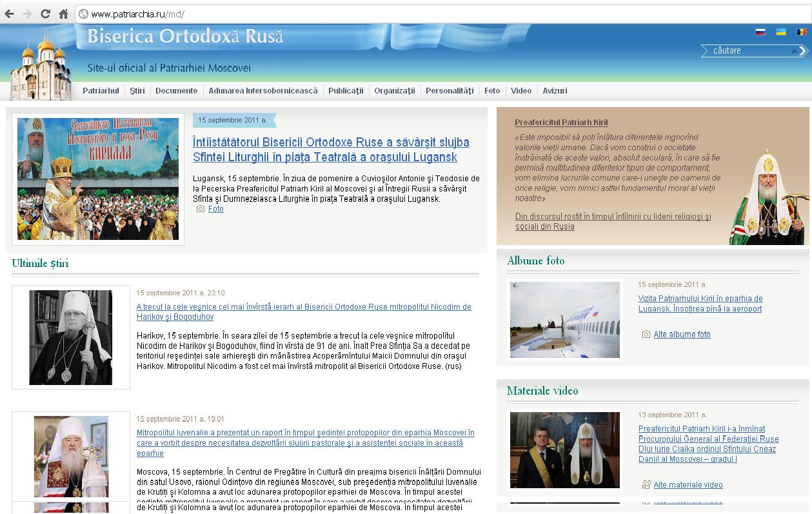Switch language via the Russian flag

pos(760,32)
